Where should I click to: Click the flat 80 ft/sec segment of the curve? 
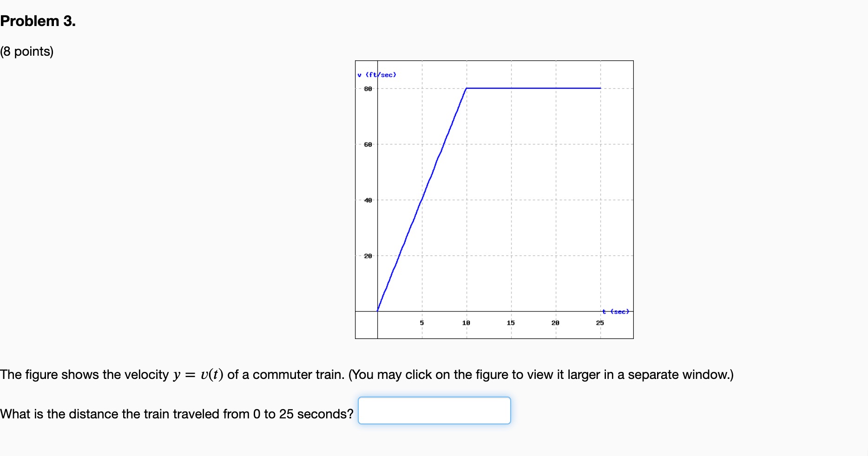pos(534,88)
